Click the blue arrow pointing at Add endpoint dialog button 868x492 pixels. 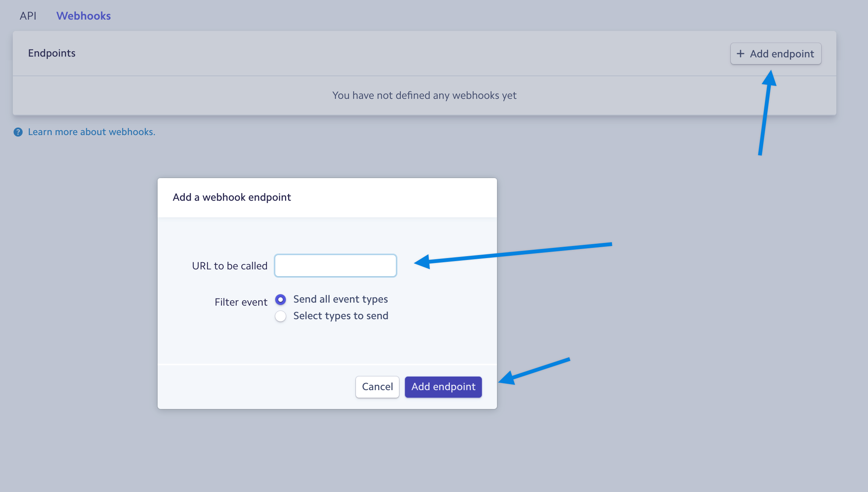534,371
